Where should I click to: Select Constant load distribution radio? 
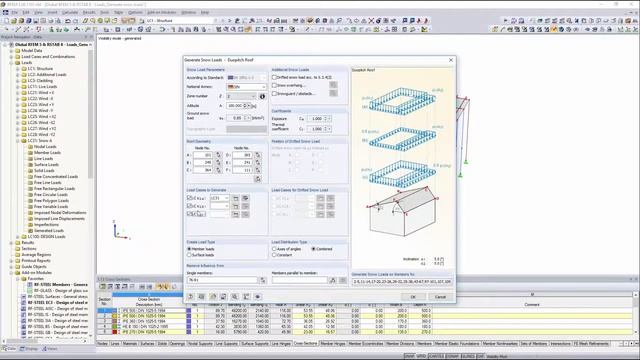click(x=274, y=255)
